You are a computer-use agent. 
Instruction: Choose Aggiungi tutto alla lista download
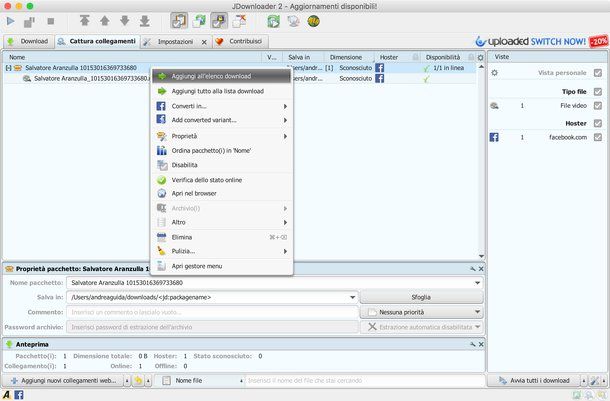(x=222, y=91)
